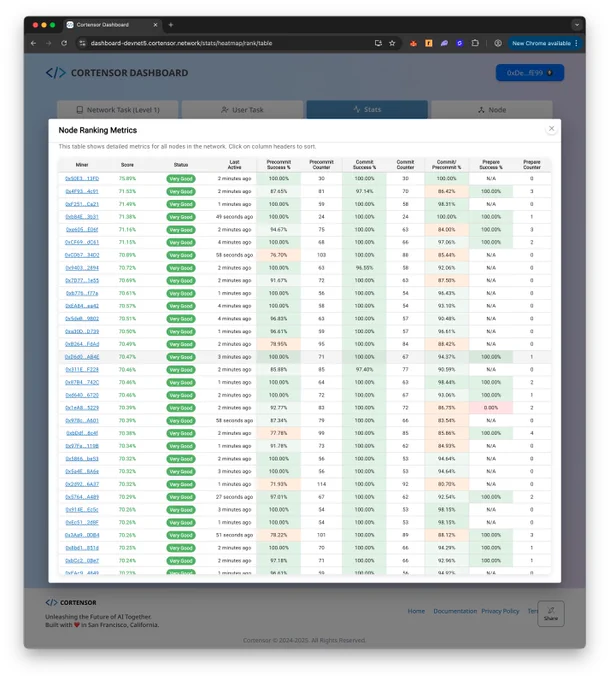Click the 27 seconds ago cell
This screenshot has width=610, height=680.
[235, 497]
